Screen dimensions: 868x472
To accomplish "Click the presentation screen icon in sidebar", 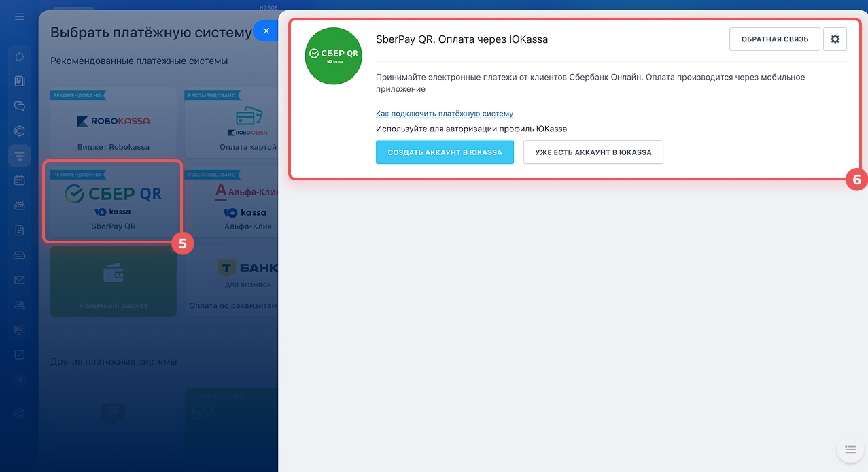I will coord(19,330).
